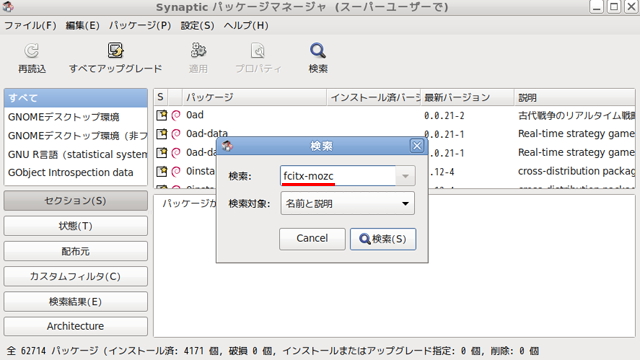Click the 0ad-data package name
The width and height of the screenshot is (640, 360).
pyautogui.click(x=207, y=133)
